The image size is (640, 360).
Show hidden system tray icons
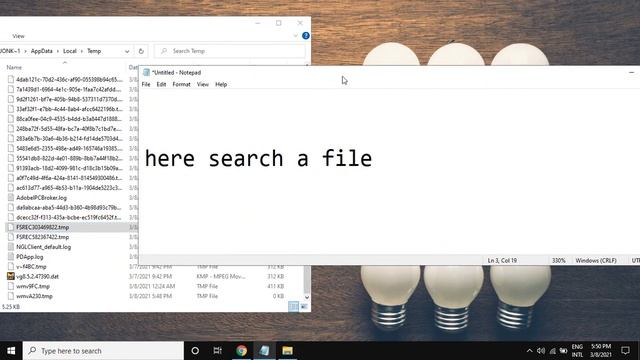[x=529, y=351]
